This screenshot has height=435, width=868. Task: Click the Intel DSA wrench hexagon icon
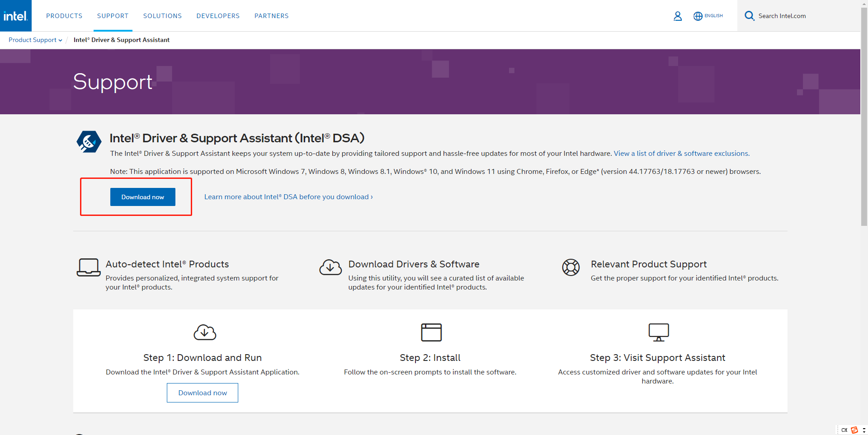[x=89, y=142]
